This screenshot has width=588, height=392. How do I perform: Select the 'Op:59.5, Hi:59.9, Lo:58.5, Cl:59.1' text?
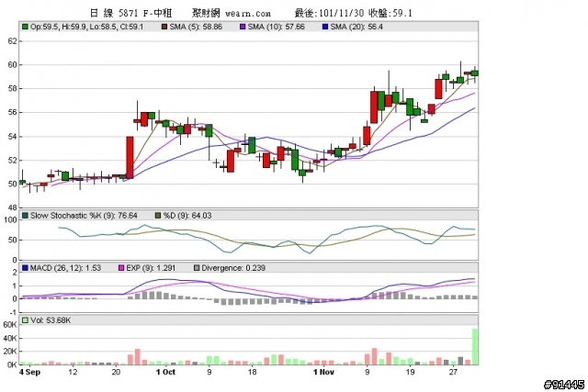(86, 27)
